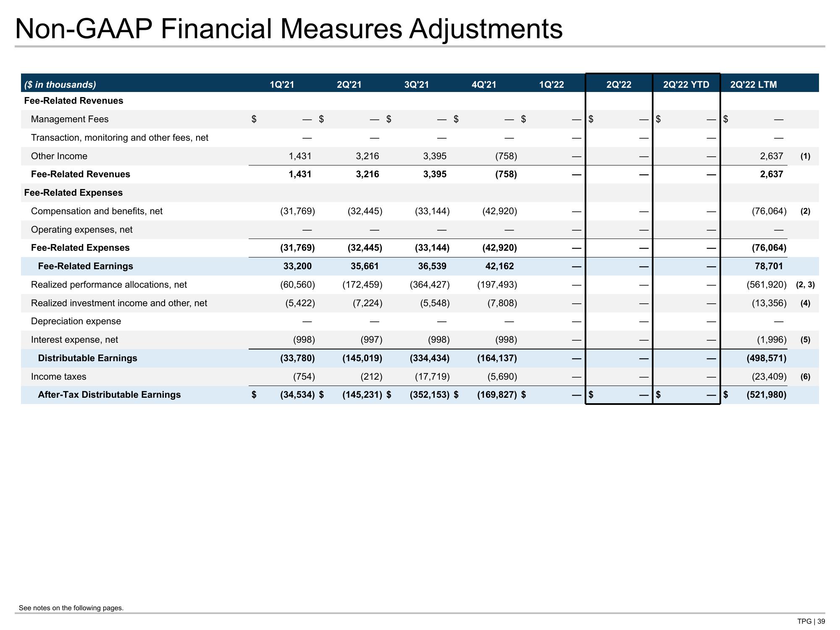Select 'Compensation and benefits, net' label
The width and height of the screenshot is (840, 630).
coord(97,211)
